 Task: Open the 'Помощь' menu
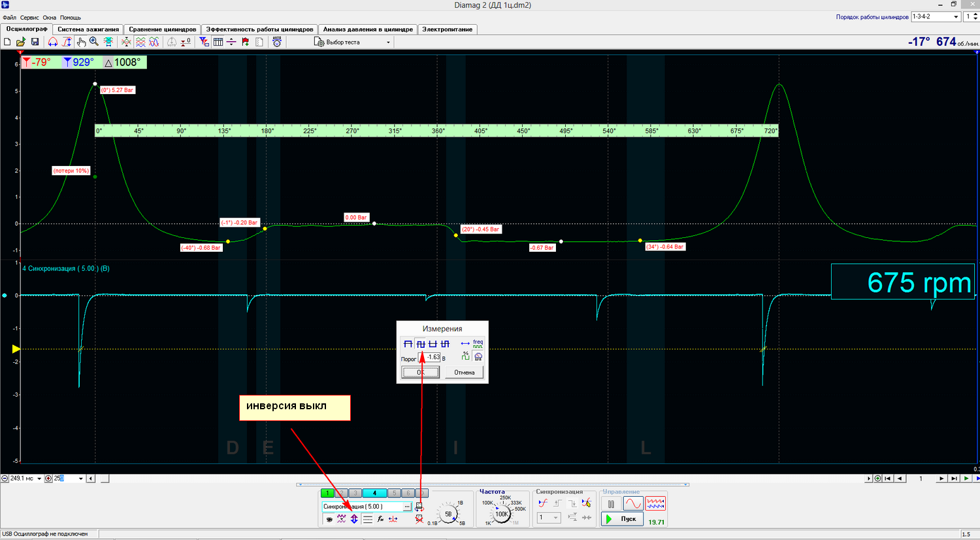click(71, 18)
